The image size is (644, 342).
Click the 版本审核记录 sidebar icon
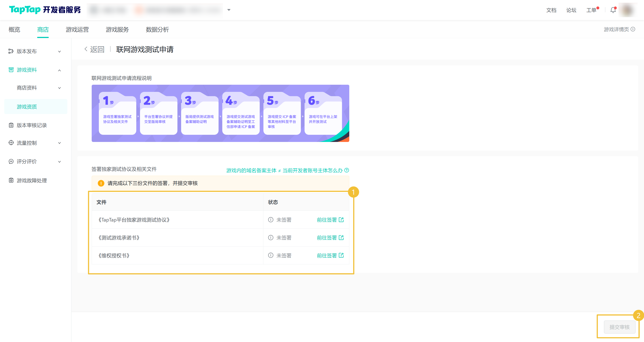pos(11,125)
